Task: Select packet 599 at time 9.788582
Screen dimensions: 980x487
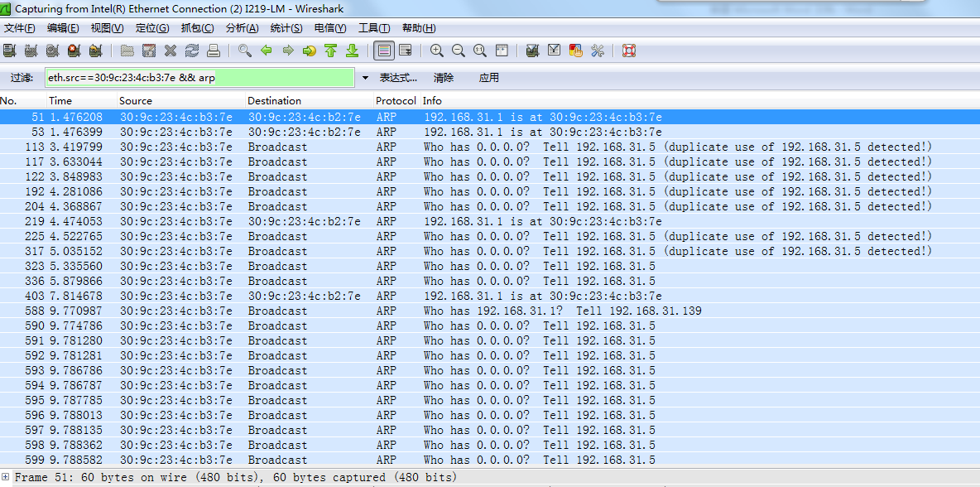Action: [x=490, y=460]
